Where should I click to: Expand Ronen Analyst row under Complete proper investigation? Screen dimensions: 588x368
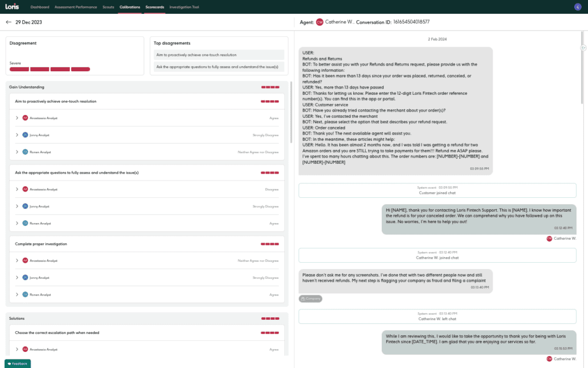[17, 294]
